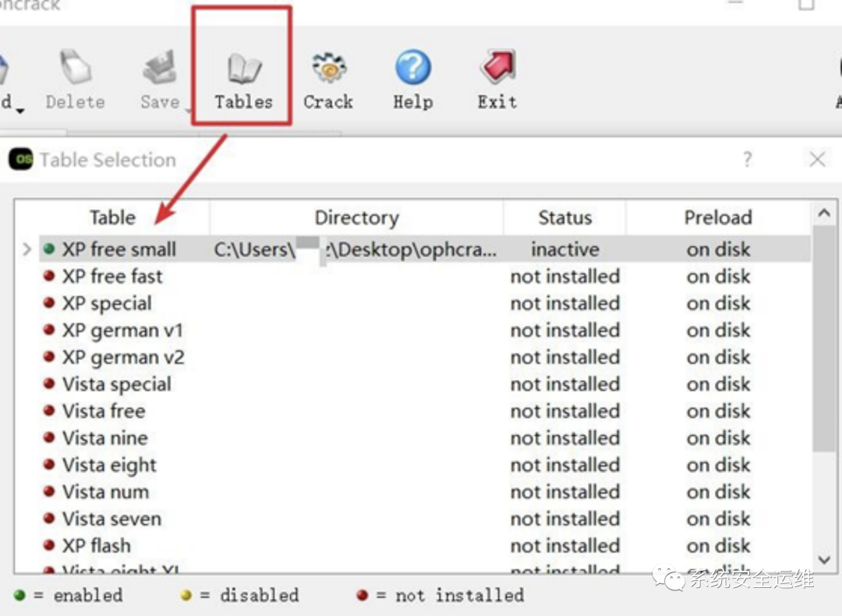Screen dimensions: 842x616
Task: Click the table list scroll down arrow
Action: click(824, 560)
